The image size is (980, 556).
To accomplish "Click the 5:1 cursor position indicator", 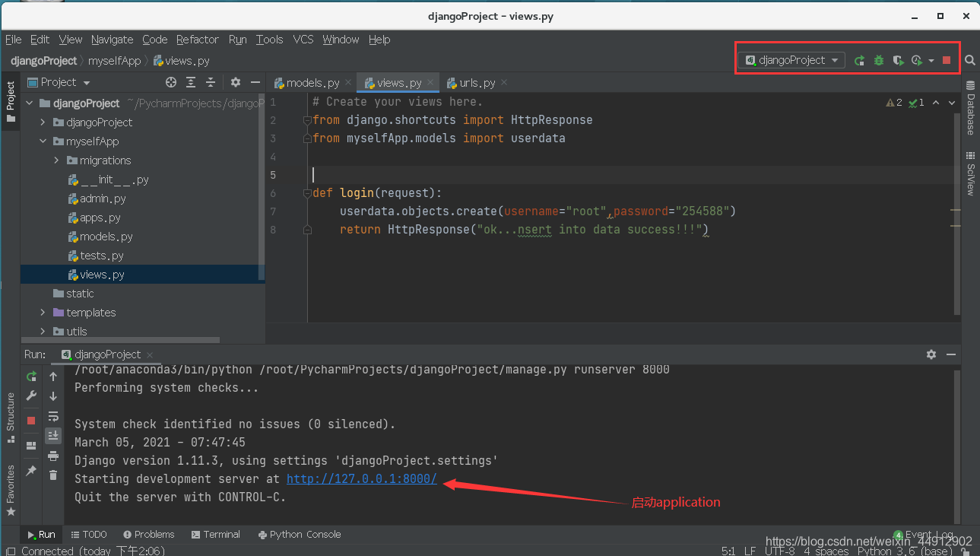I will [728, 551].
